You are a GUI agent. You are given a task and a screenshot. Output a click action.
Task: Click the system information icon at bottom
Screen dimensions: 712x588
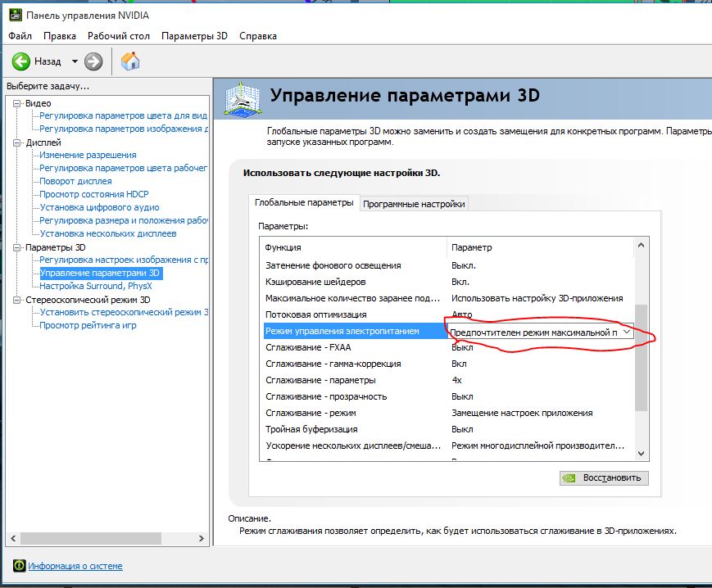tap(19, 566)
